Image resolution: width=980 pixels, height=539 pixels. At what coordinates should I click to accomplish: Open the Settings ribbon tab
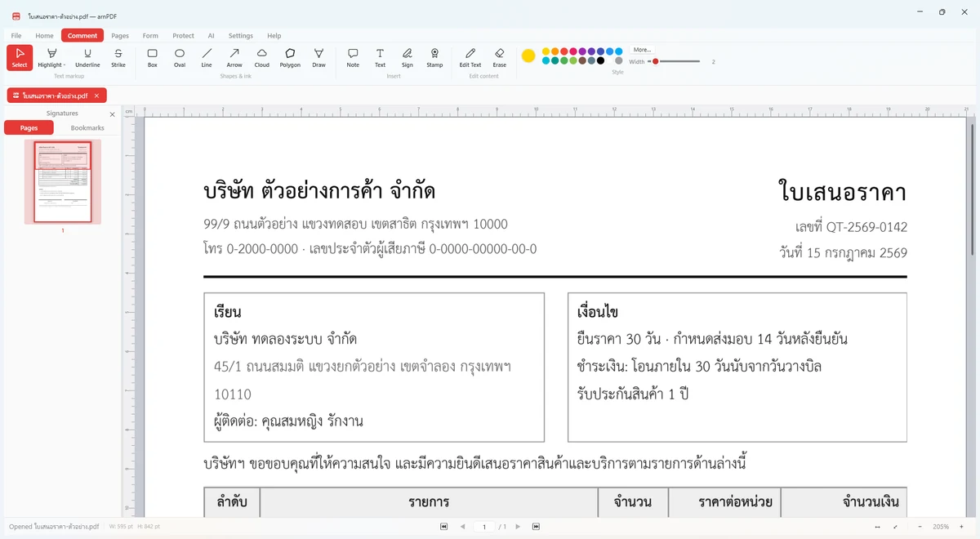[x=241, y=36]
